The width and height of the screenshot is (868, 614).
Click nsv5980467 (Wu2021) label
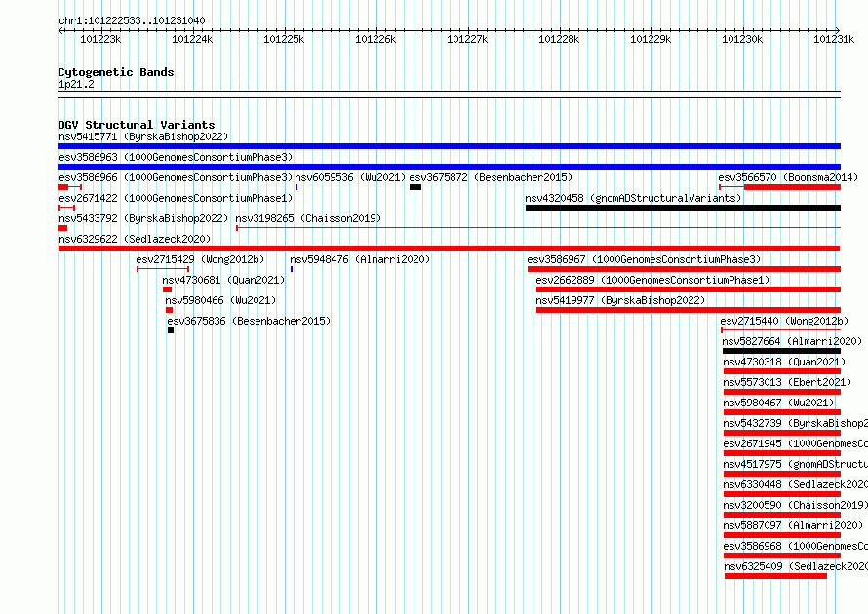coord(778,403)
